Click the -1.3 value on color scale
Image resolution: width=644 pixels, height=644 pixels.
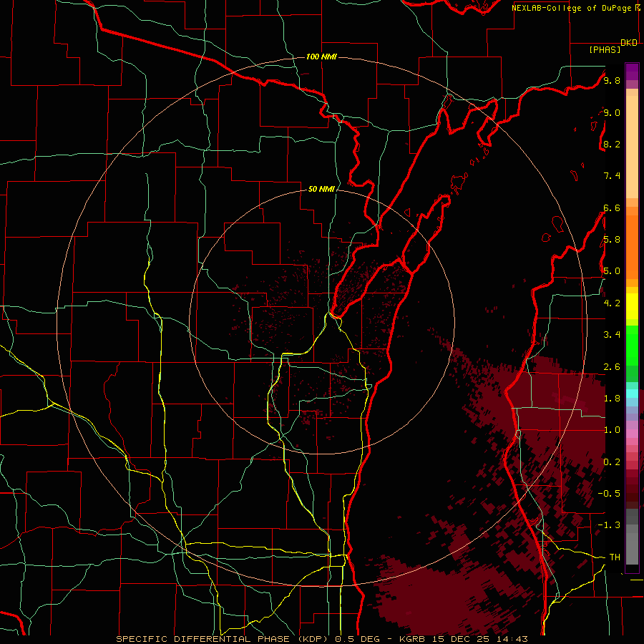609,525
